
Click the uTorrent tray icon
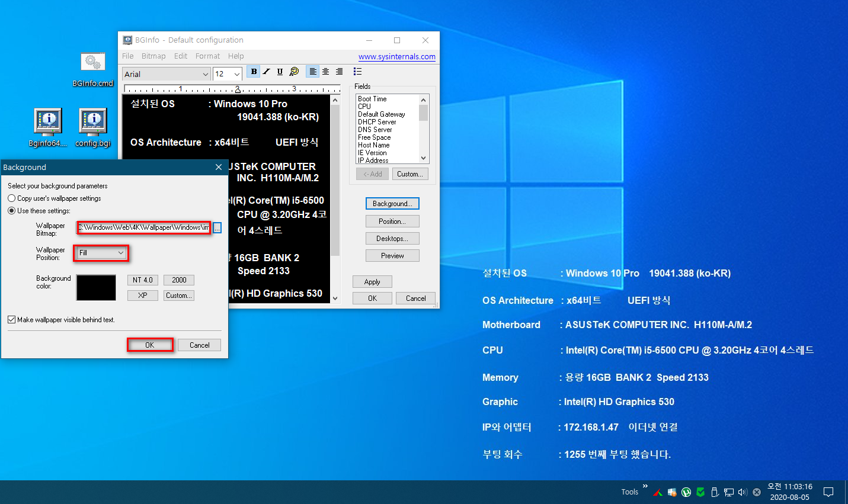(x=686, y=492)
